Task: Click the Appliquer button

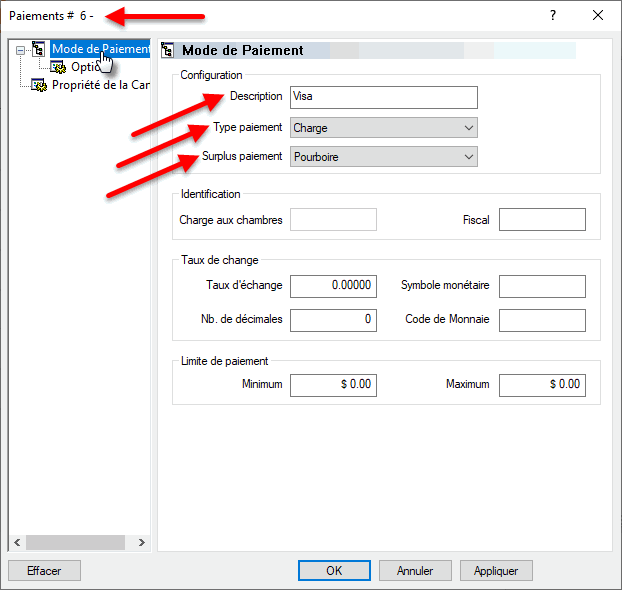Action: [x=496, y=571]
